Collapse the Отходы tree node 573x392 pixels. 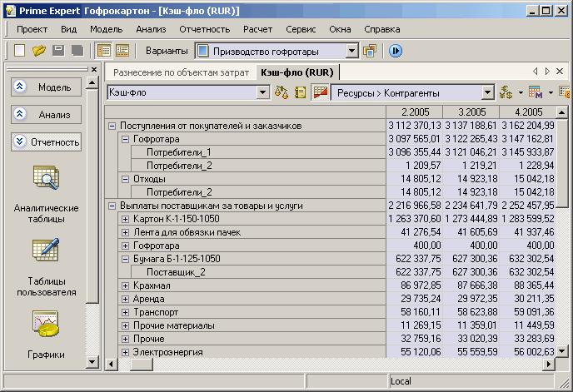click(125, 179)
